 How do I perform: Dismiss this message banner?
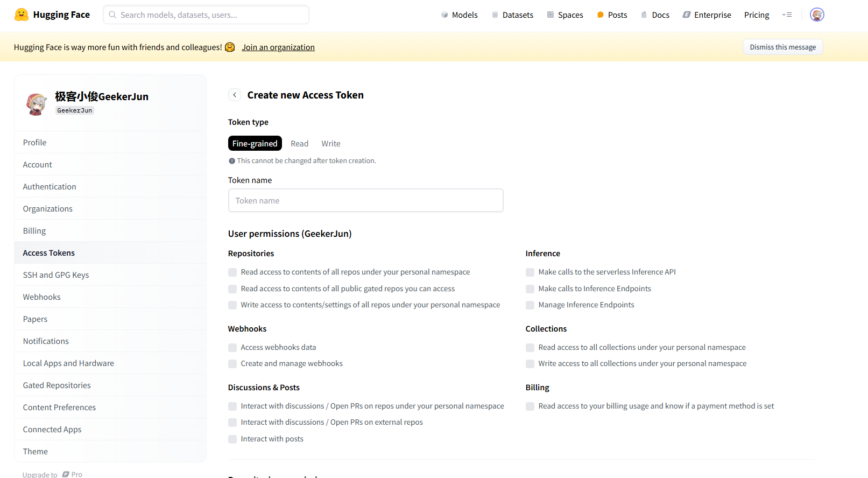pyautogui.click(x=782, y=47)
